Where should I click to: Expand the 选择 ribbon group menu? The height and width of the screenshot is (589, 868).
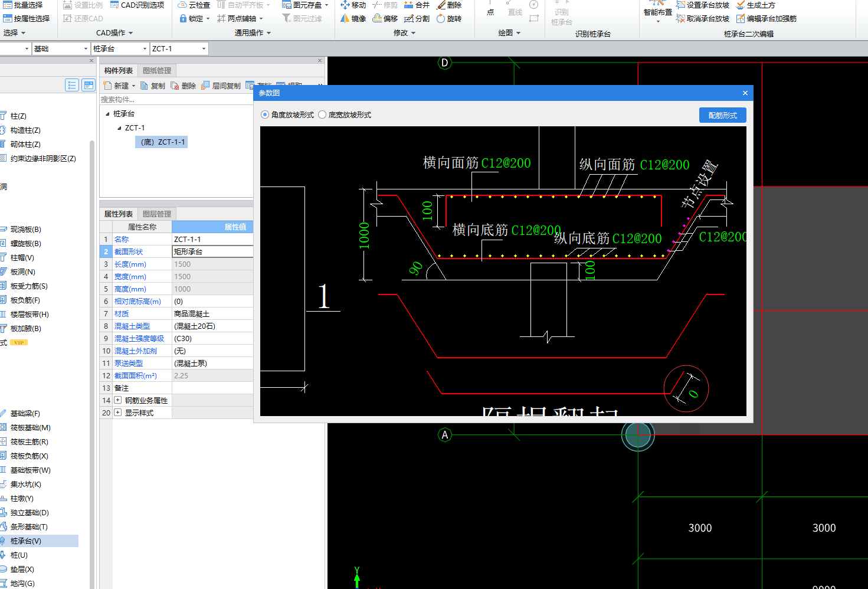pyautogui.click(x=14, y=33)
